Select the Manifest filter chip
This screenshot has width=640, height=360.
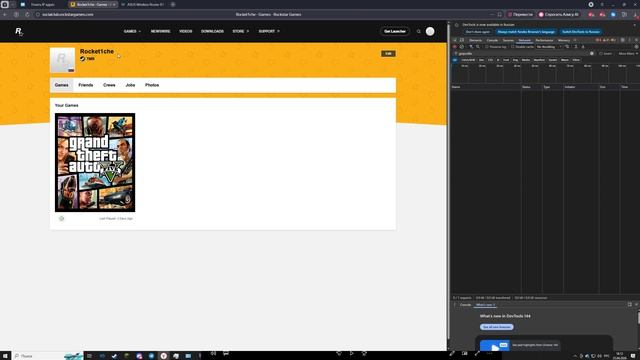(x=539, y=60)
